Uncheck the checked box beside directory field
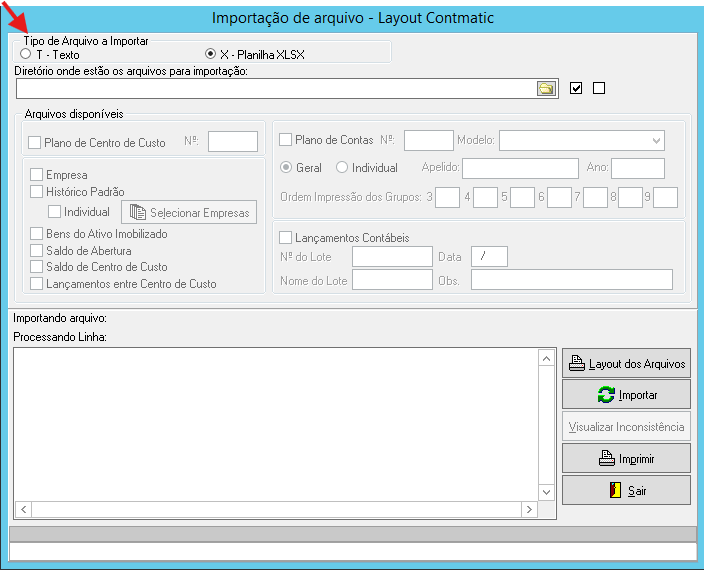The width and height of the screenshot is (704, 576). coord(576,88)
